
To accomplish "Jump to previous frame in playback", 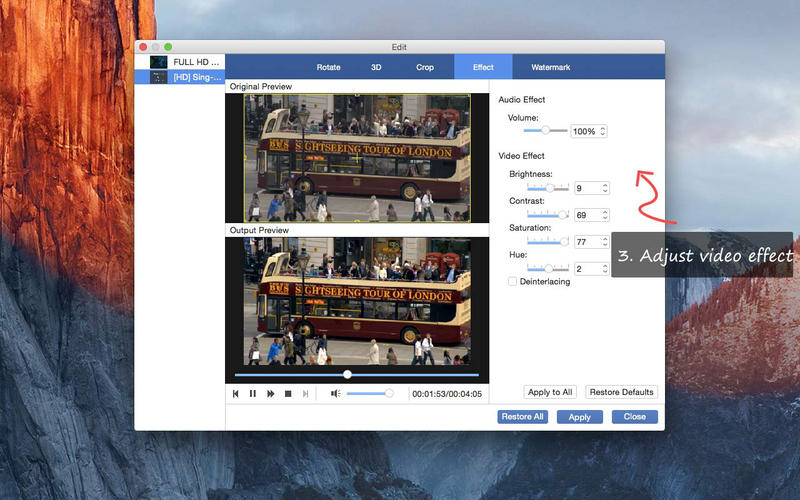I will [236, 393].
